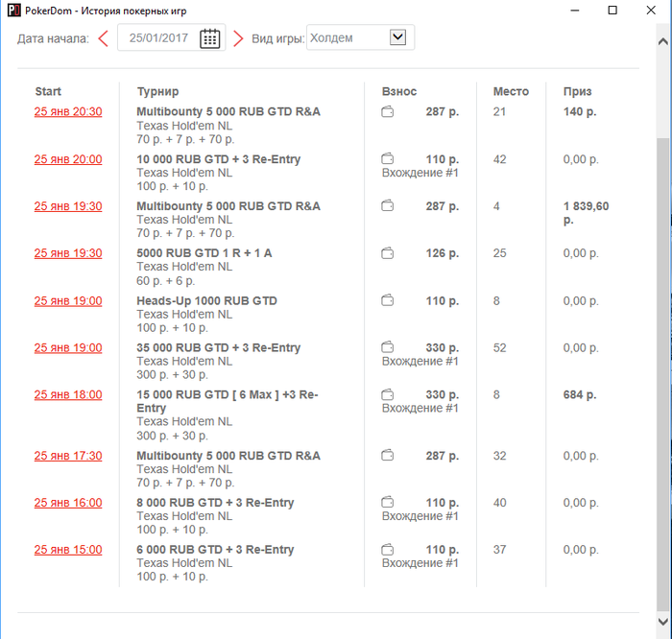Viewport: 672px width, 639px height.
Task: Go to previous date with left arrow
Action: click(103, 38)
